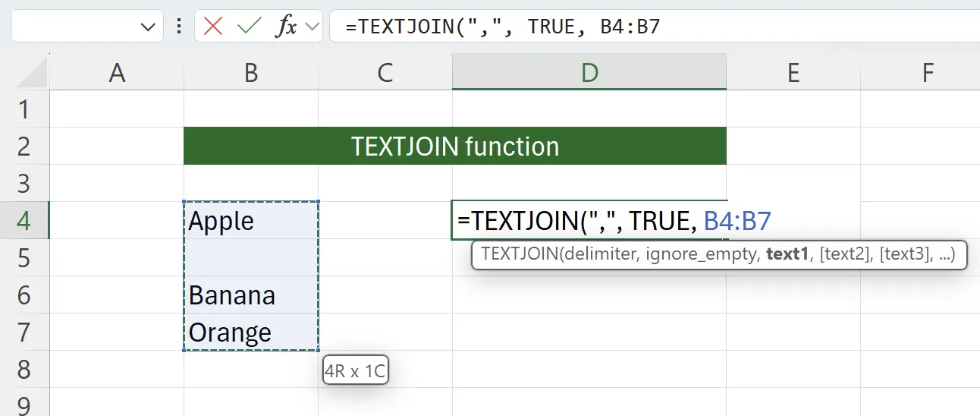Image resolution: width=980 pixels, height=416 pixels.
Task: Expand the Name Box dropdown arrow
Action: (148, 27)
